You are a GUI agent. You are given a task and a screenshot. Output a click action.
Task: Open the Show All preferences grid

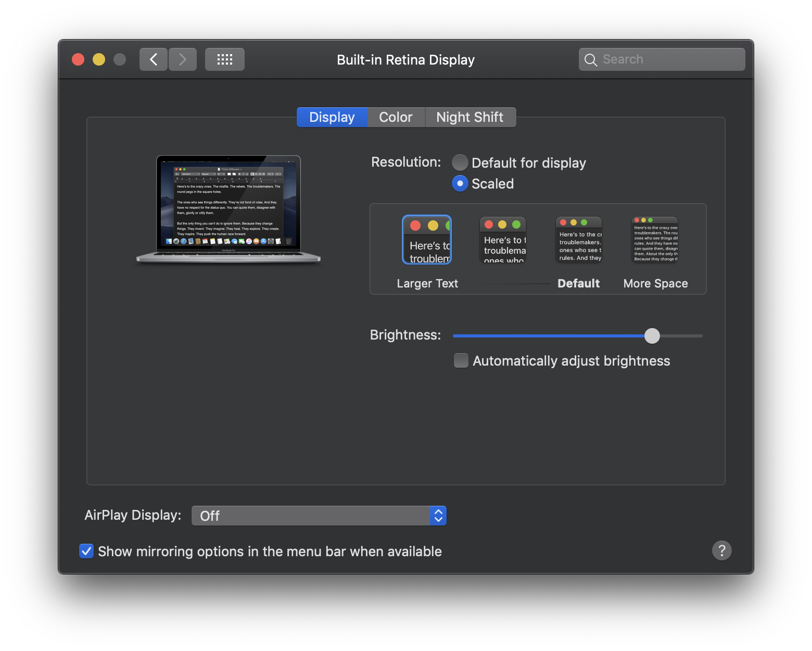pyautogui.click(x=224, y=59)
